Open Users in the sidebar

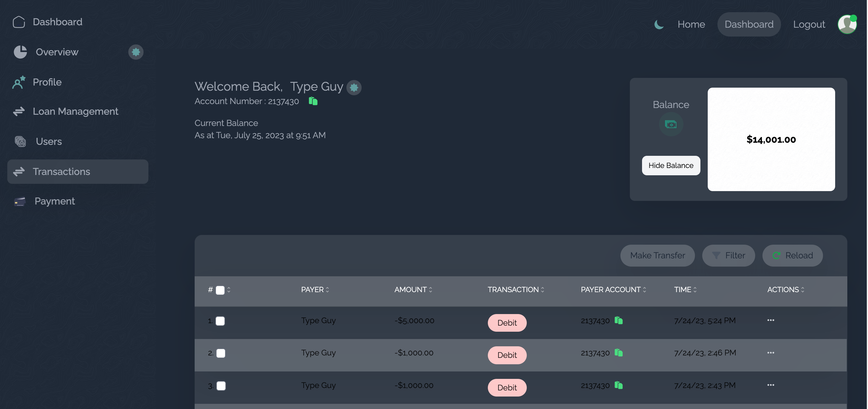tap(49, 141)
